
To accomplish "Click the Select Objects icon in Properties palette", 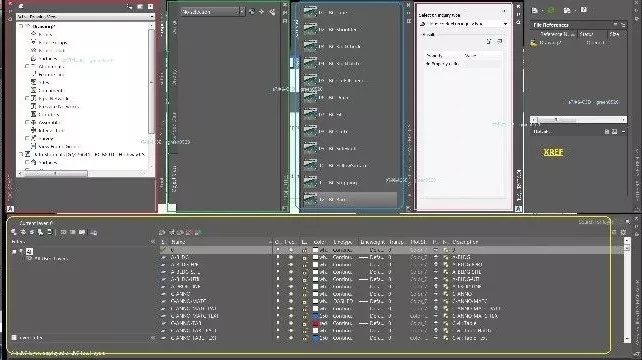I will click(262, 12).
